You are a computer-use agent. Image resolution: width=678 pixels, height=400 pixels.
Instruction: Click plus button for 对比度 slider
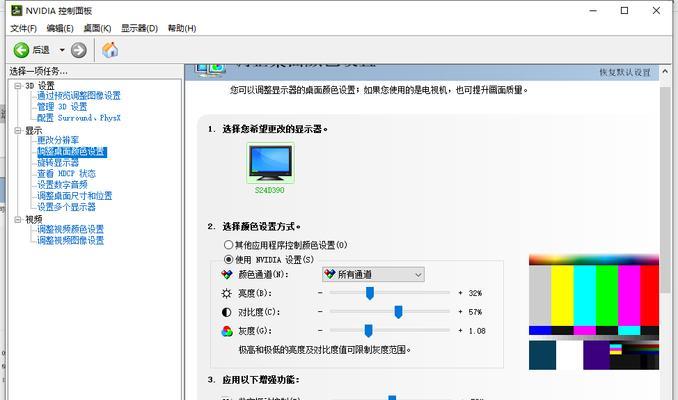[460, 311]
